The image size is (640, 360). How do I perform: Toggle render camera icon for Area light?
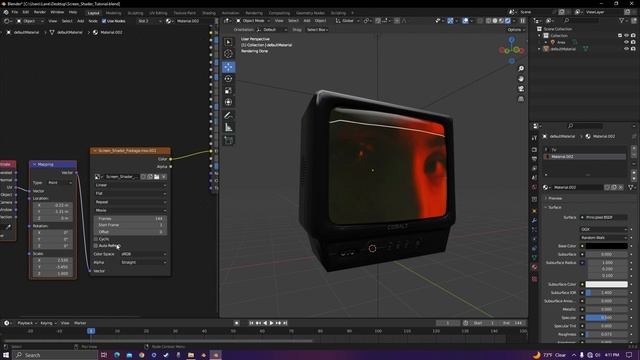pos(633,42)
